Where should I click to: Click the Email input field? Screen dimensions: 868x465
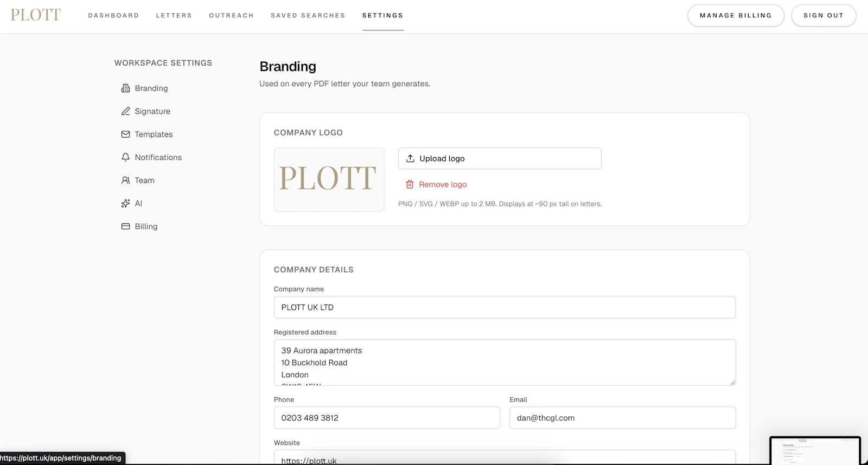622,418
